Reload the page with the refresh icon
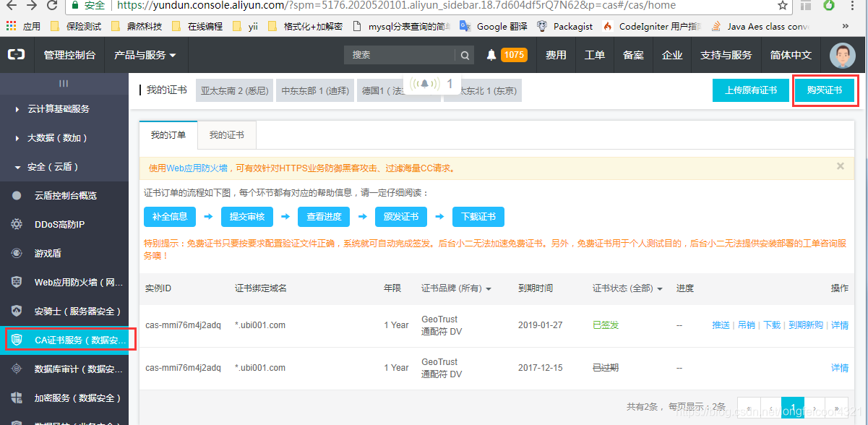868x425 pixels. point(52,5)
